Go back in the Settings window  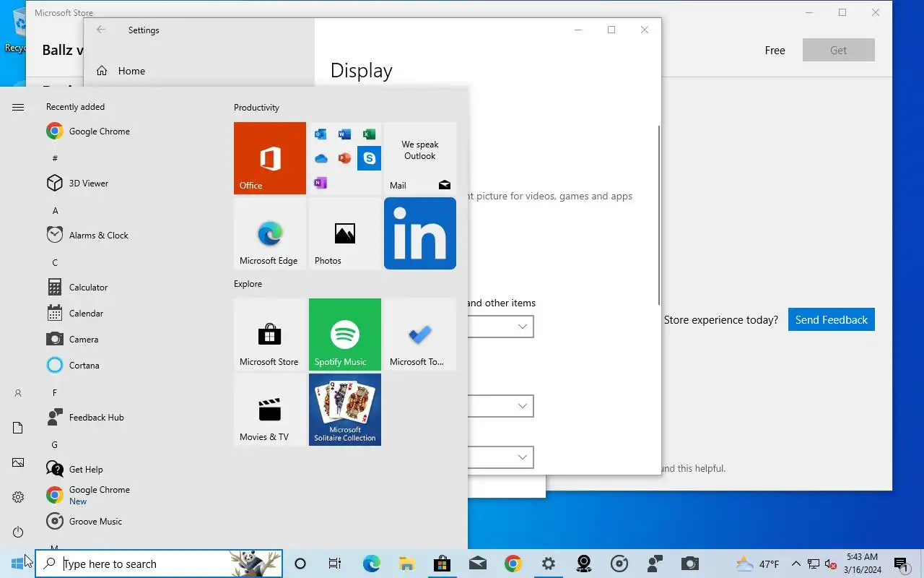[101, 30]
